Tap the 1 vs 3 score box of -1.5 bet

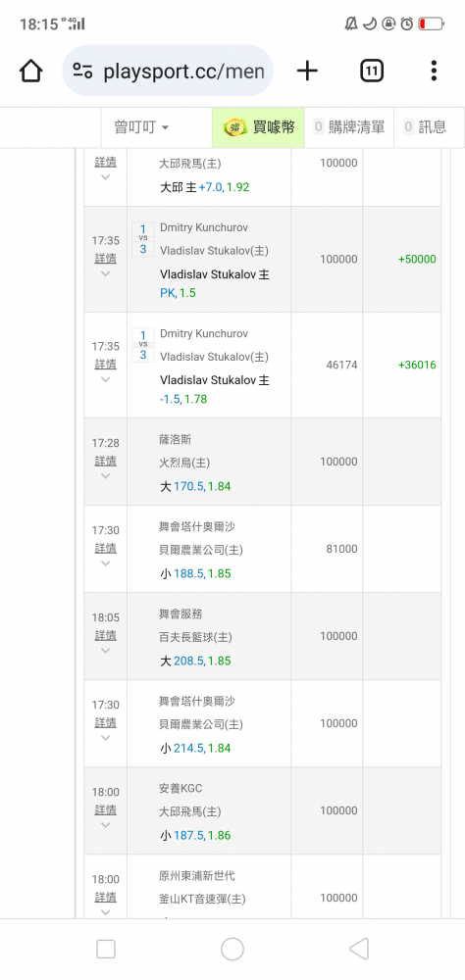(142, 345)
